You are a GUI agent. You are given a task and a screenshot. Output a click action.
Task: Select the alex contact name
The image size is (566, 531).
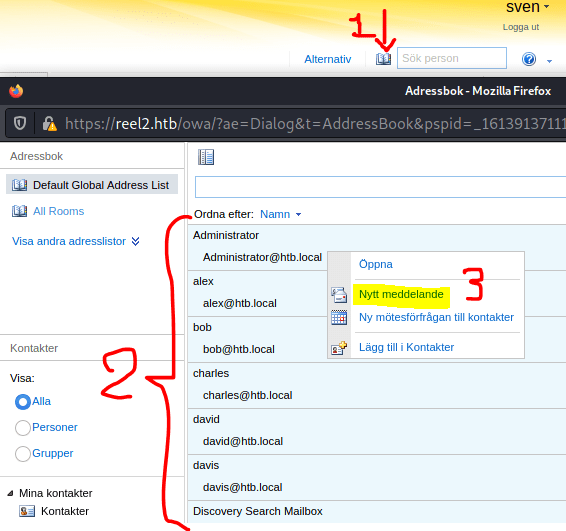(x=203, y=281)
